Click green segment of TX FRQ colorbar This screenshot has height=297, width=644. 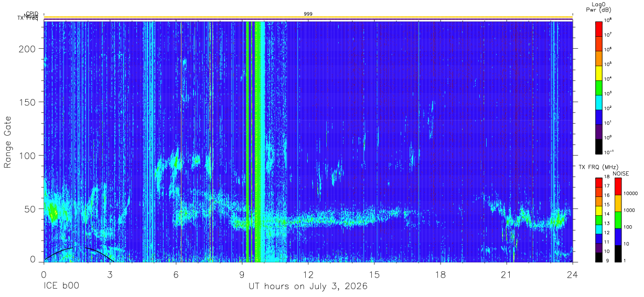[599, 220]
